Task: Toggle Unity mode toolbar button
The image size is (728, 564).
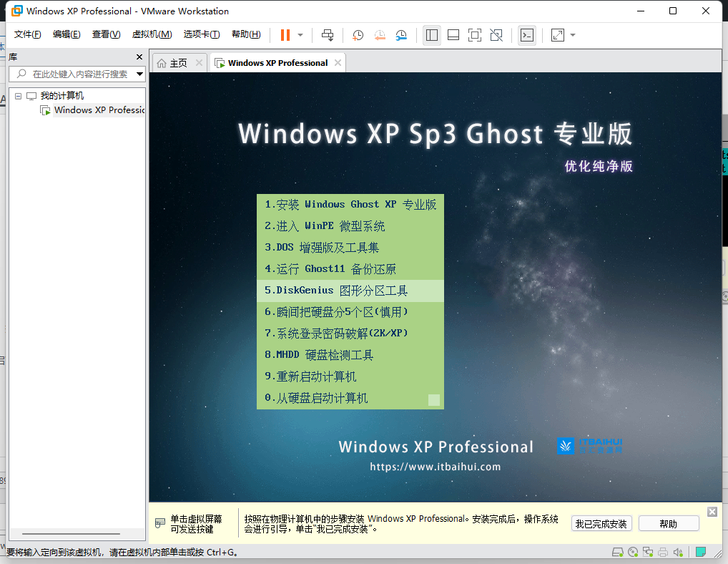Action: (496, 35)
